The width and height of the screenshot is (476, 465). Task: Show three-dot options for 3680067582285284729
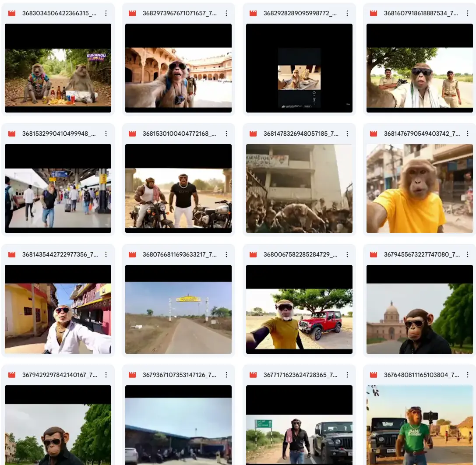347,254
